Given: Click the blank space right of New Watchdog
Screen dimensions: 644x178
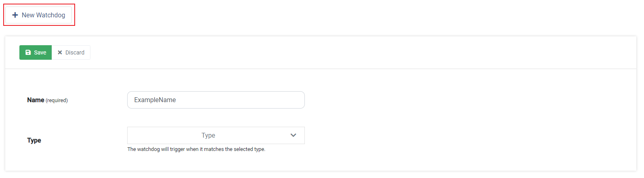Looking at the screenshot, I should pos(355,15).
